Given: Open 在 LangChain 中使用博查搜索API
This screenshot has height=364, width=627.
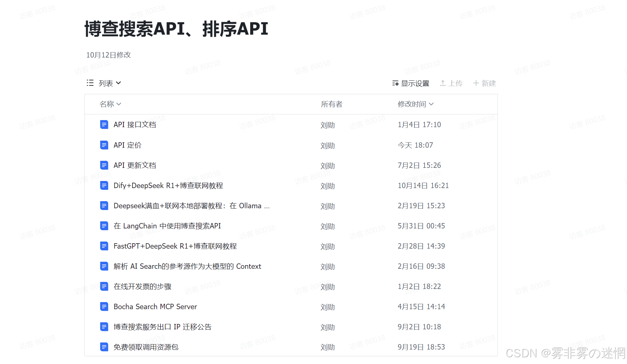Looking at the screenshot, I should 167,226.
